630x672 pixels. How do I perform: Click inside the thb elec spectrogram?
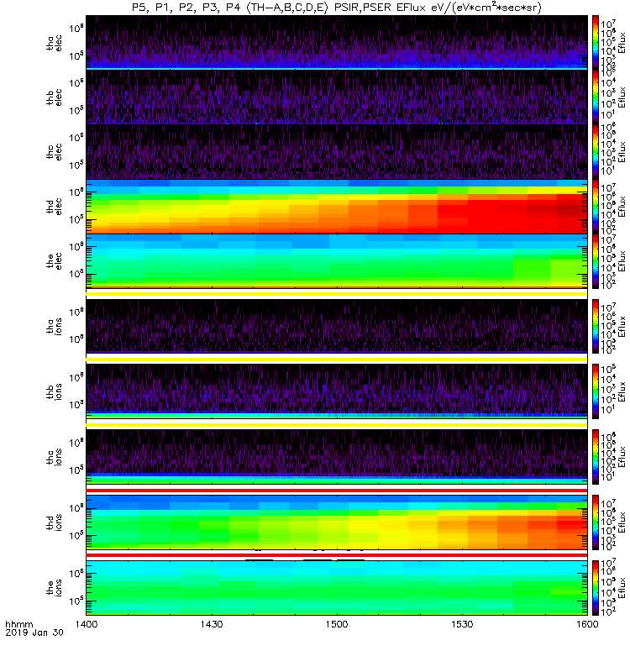coord(337,97)
